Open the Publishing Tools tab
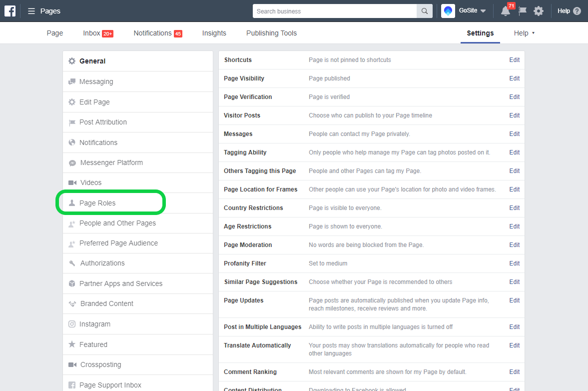The width and height of the screenshot is (588, 391). 271,33
